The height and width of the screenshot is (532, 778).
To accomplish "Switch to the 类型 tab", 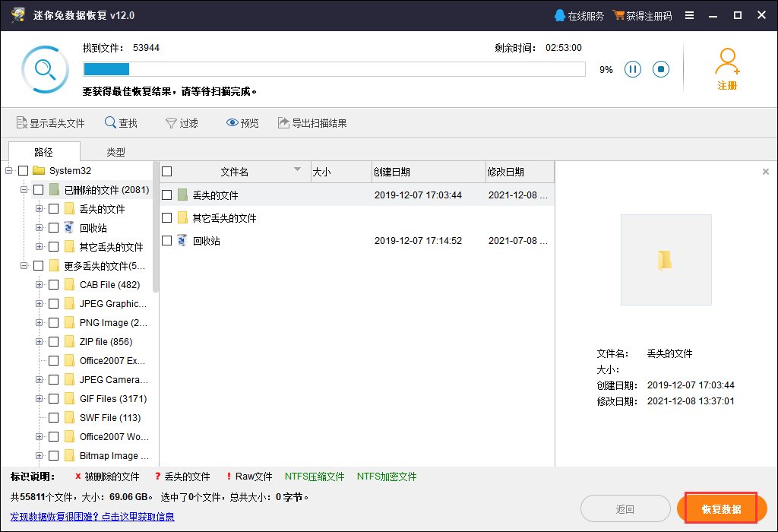I will (x=115, y=152).
